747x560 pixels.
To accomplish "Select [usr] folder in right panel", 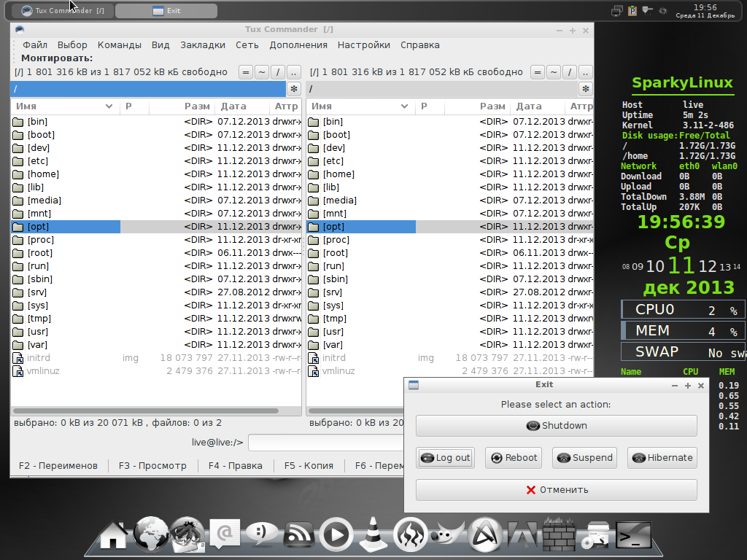I will (x=449, y=332).
